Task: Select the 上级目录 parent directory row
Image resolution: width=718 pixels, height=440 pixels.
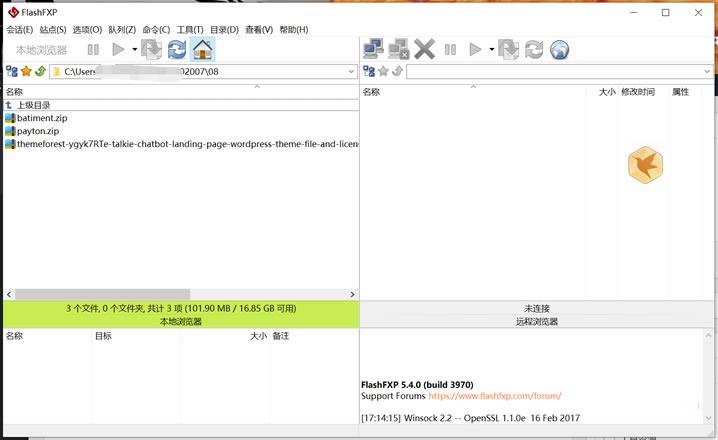Action: coord(181,105)
